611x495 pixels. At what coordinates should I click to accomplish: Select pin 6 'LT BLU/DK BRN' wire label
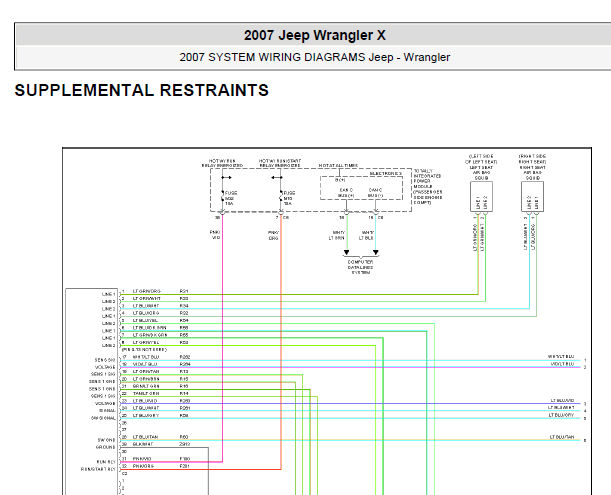tap(150, 328)
